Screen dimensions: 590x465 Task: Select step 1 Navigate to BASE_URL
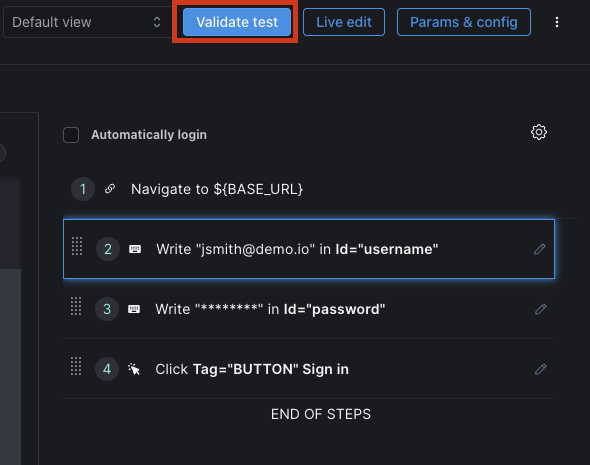pyautogui.click(x=309, y=189)
